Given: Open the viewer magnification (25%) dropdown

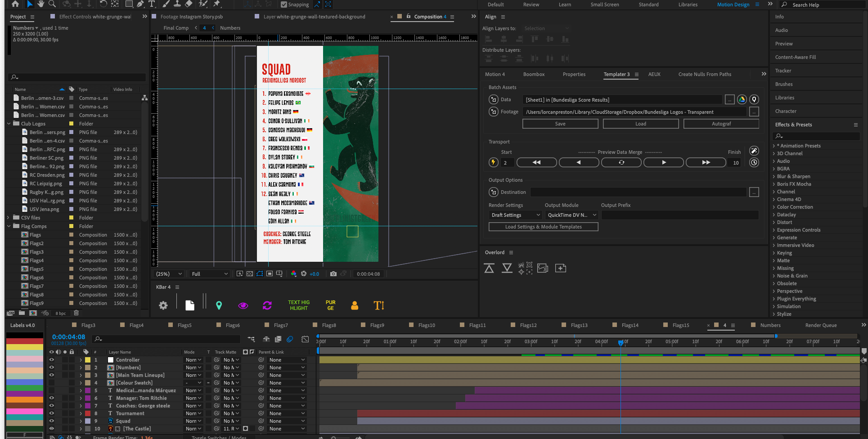Looking at the screenshot, I should pyautogui.click(x=169, y=274).
